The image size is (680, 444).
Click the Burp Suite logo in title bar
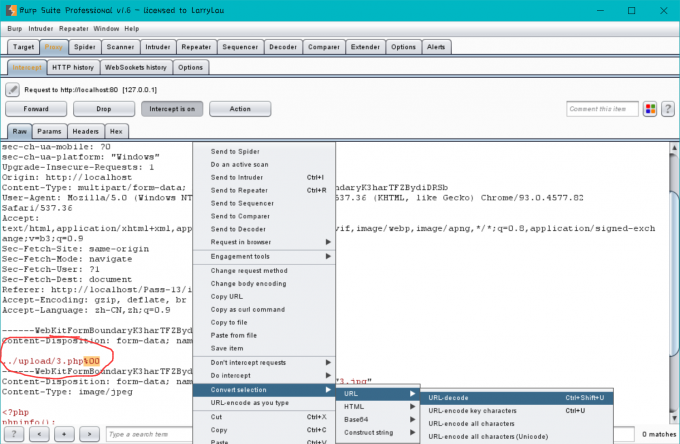pos(11,10)
